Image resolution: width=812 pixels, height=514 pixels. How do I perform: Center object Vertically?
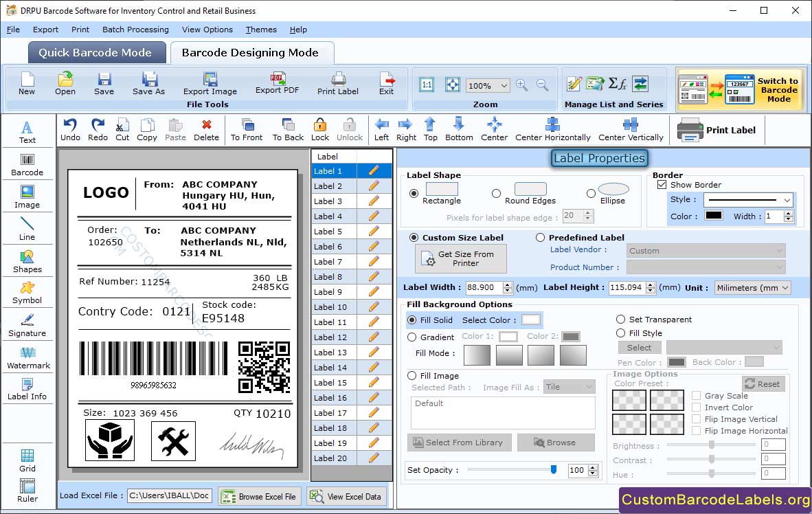[631, 130]
